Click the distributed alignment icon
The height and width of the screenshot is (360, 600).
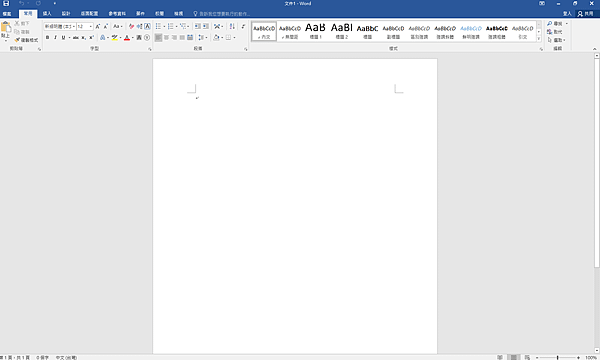coord(190,37)
